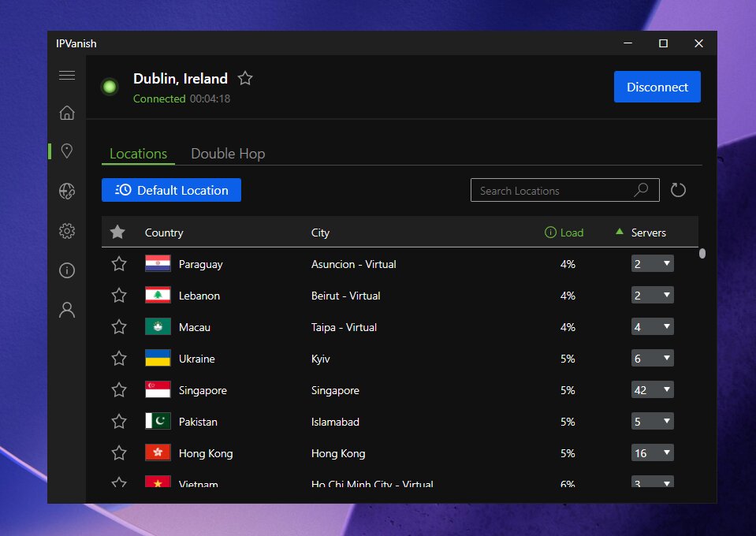Star Pakistan as a favorite

(119, 421)
